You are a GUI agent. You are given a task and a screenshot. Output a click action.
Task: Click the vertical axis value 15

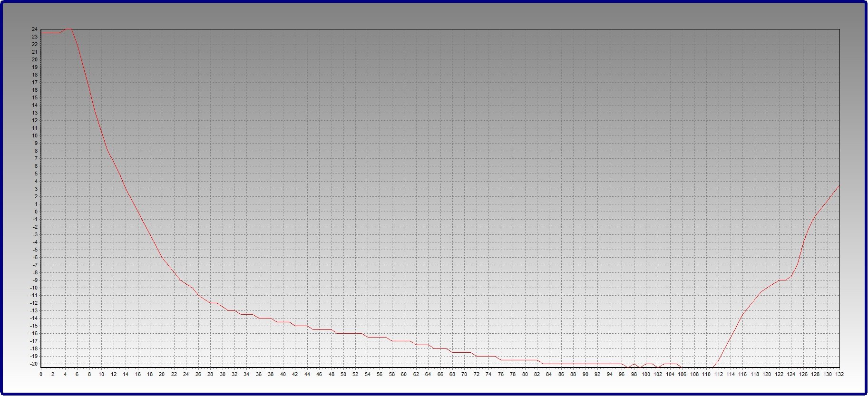35,98
